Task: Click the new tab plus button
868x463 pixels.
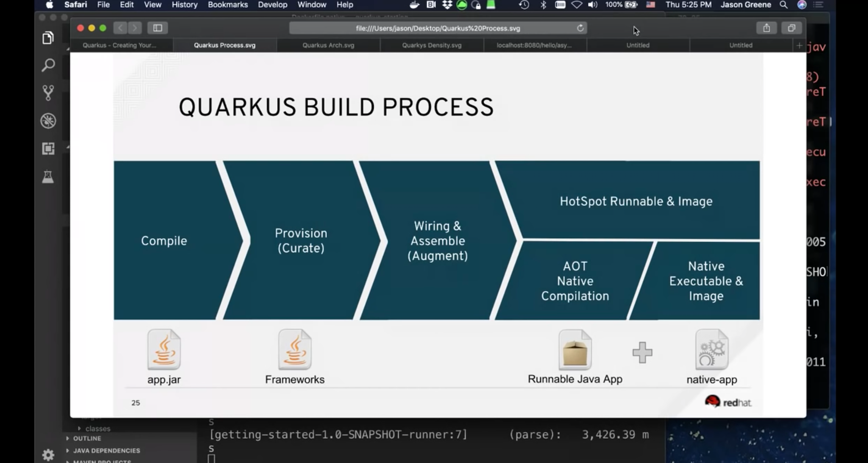Action: pos(799,45)
